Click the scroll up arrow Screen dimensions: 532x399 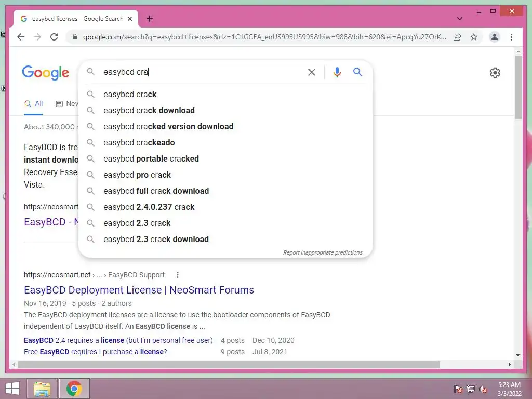pyautogui.click(x=518, y=51)
